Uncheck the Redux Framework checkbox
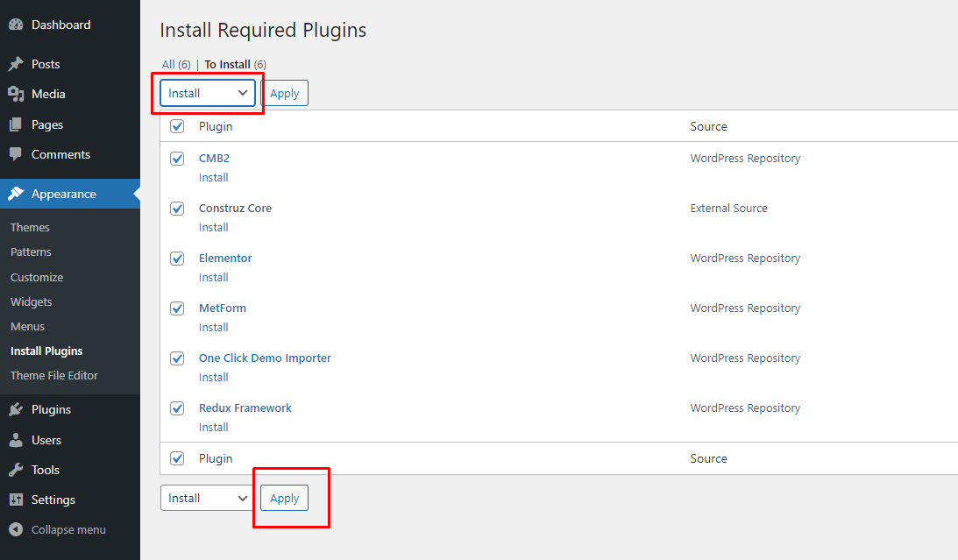This screenshot has width=958, height=560. 177,408
